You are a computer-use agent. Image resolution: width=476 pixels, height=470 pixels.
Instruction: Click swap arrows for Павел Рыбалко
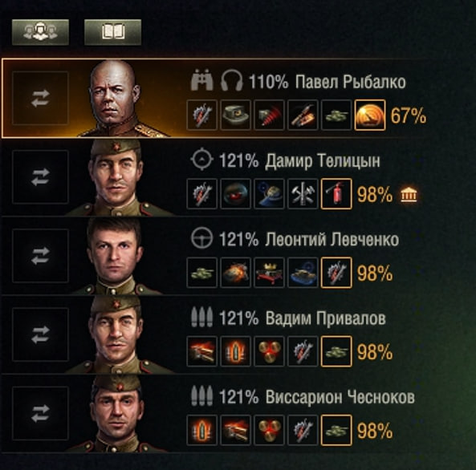tap(40, 98)
